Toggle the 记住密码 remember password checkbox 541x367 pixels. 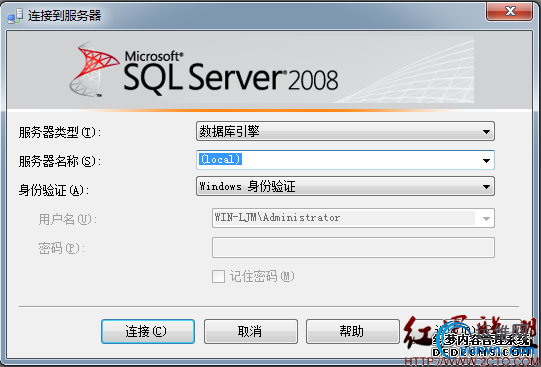coord(218,276)
